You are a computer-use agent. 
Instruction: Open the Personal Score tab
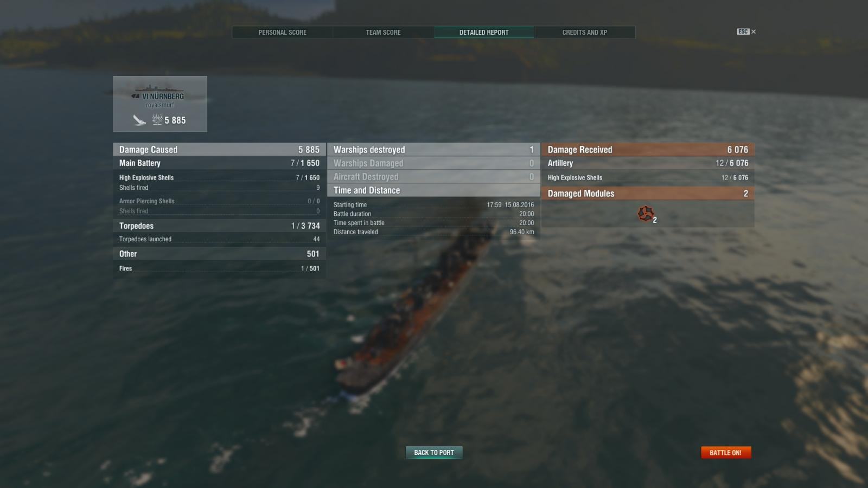[282, 33]
